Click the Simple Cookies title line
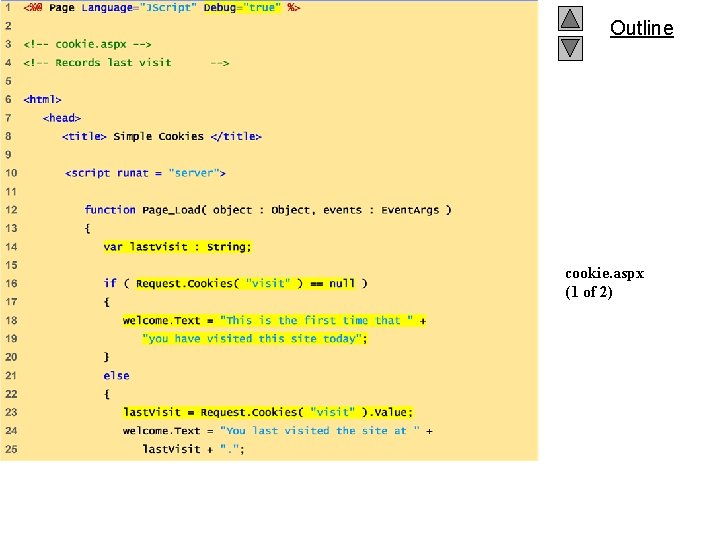720x540 pixels. pyautogui.click(x=162, y=136)
